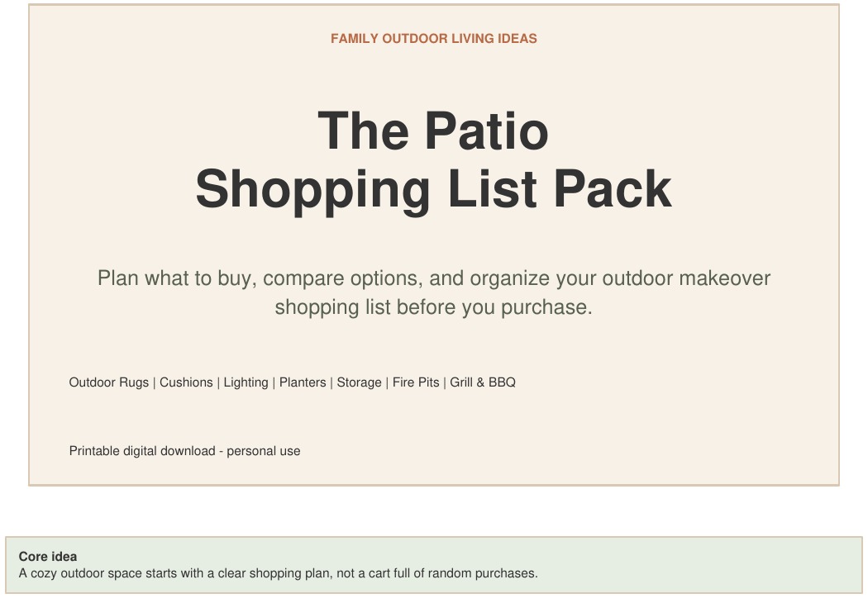The height and width of the screenshot is (603, 868).
Task: Click the line shopping list before you purchase
Action: point(433,307)
